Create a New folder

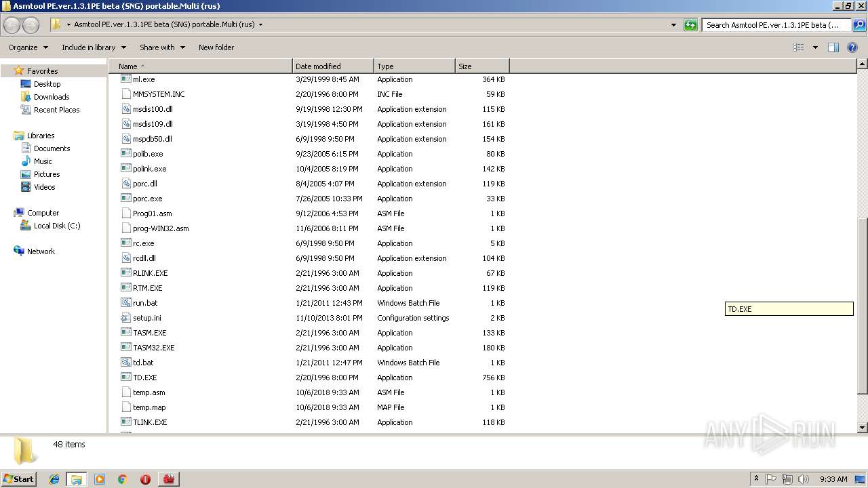click(216, 47)
